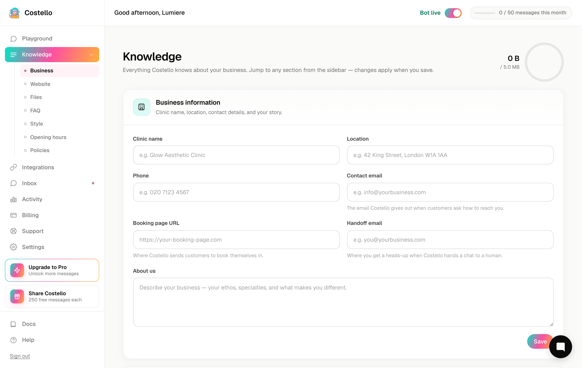This screenshot has height=368, width=588.
Task: Open the Activity page
Action: pos(52,199)
